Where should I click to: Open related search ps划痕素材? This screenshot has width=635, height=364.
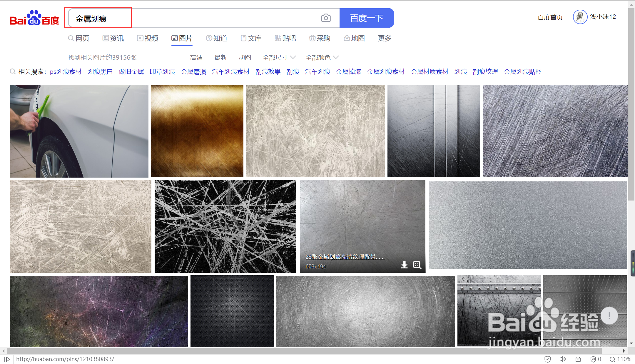pyautogui.click(x=66, y=72)
